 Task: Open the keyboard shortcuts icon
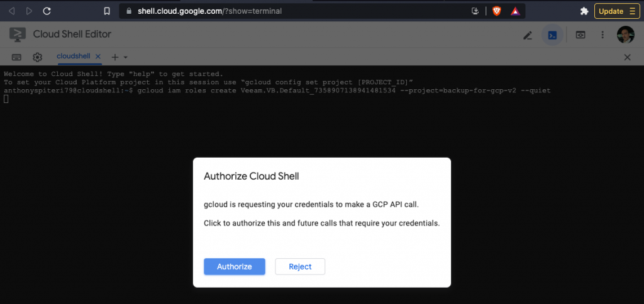click(x=16, y=57)
